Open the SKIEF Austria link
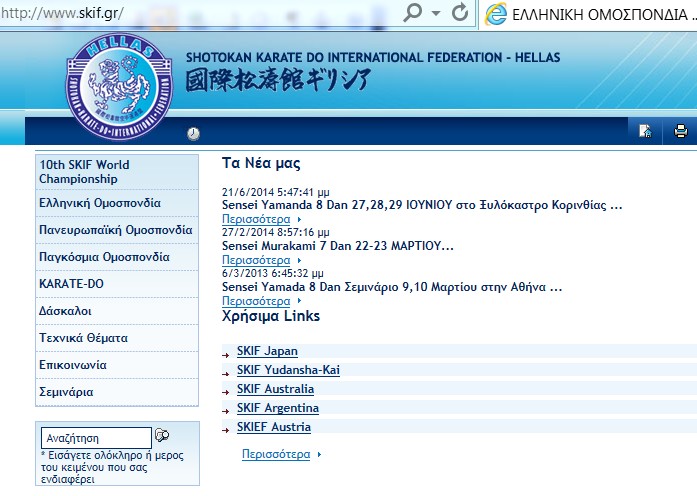697x496 pixels. coord(273,427)
